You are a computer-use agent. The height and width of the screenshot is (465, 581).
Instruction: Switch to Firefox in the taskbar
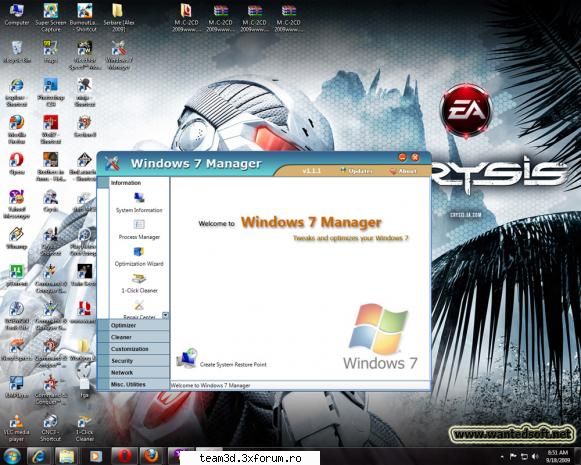(x=152, y=456)
